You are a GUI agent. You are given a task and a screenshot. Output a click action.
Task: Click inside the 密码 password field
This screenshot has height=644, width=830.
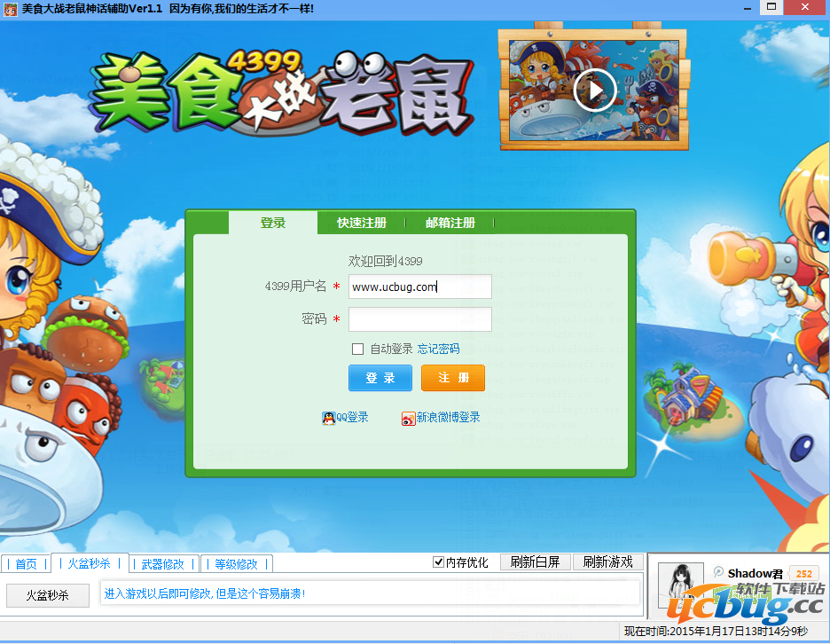point(419,318)
